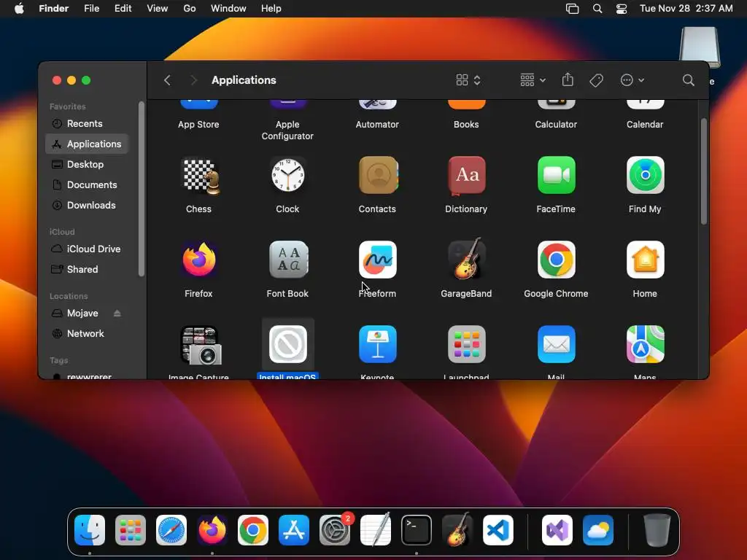The height and width of the screenshot is (560, 747).
Task: Open the Window menu
Action: [x=228, y=9]
